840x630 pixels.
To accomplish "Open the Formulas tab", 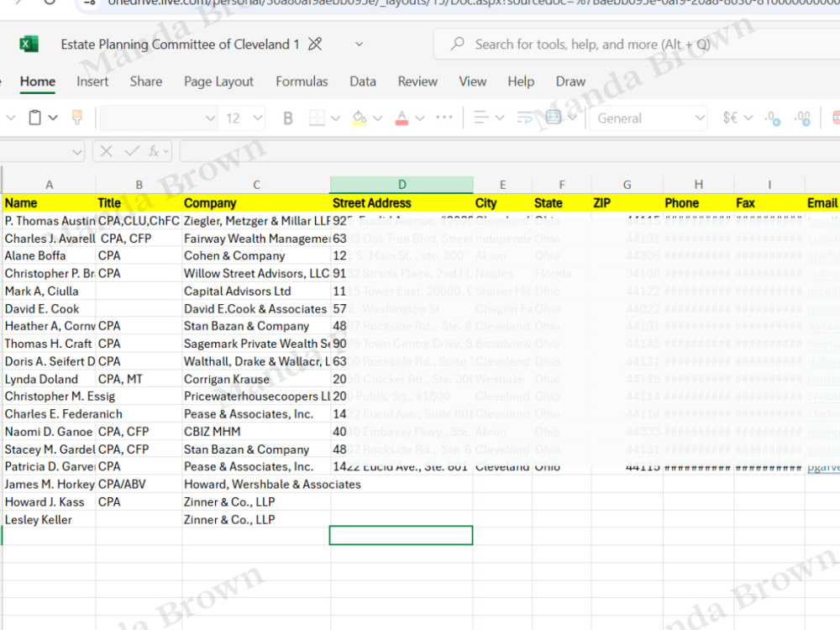I will click(x=302, y=81).
